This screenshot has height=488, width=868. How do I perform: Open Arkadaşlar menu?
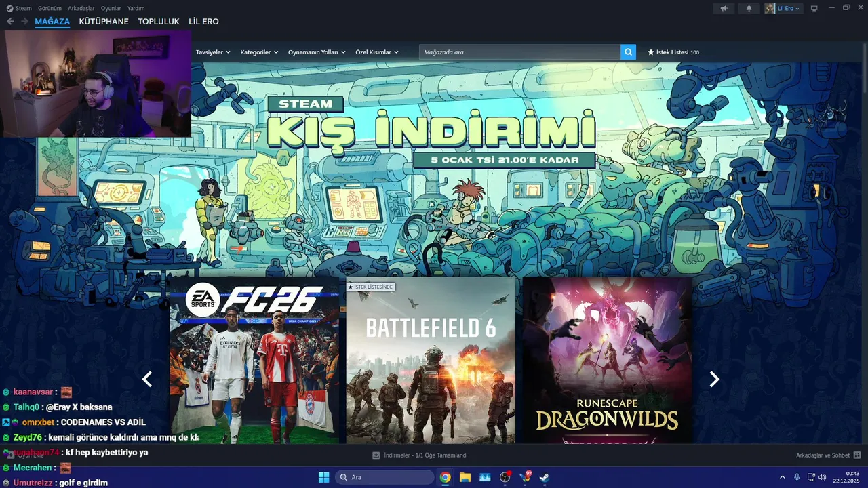point(81,8)
